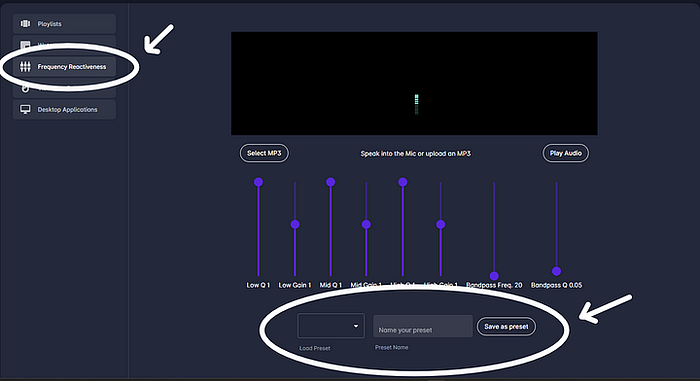Click the Mid Q slider handle

pyautogui.click(x=331, y=182)
